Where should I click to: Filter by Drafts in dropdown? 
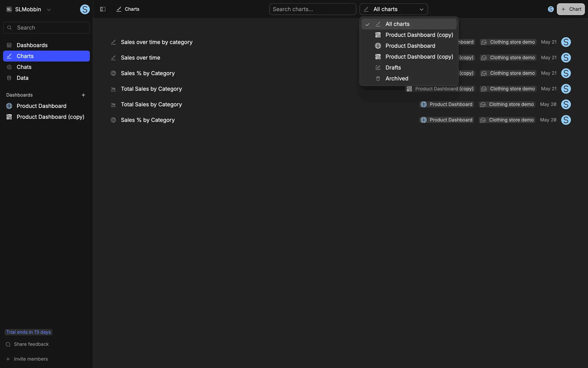click(393, 67)
